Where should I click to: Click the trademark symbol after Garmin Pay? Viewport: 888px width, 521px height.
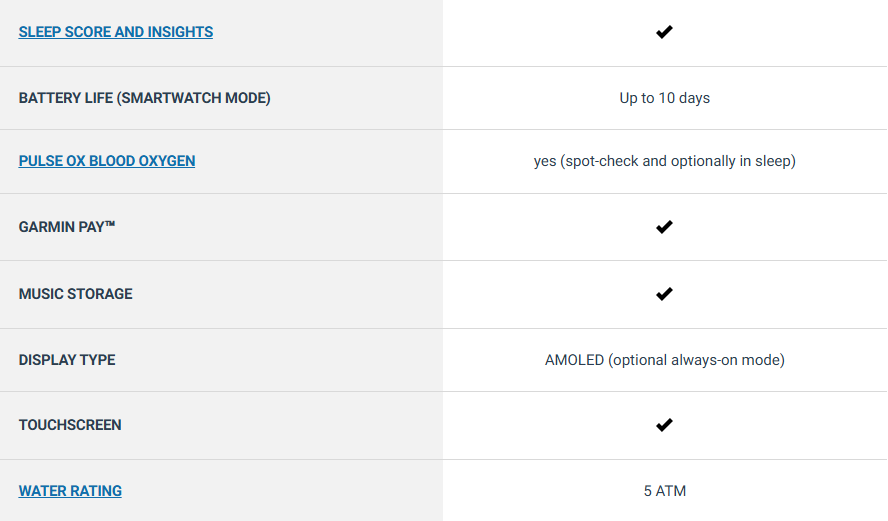pyautogui.click(x=110, y=224)
